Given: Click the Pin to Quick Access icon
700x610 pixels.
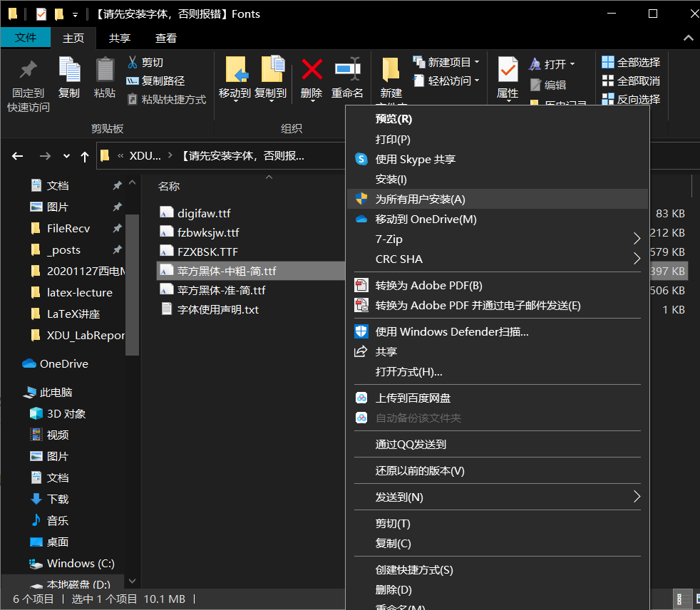Looking at the screenshot, I should (x=29, y=70).
